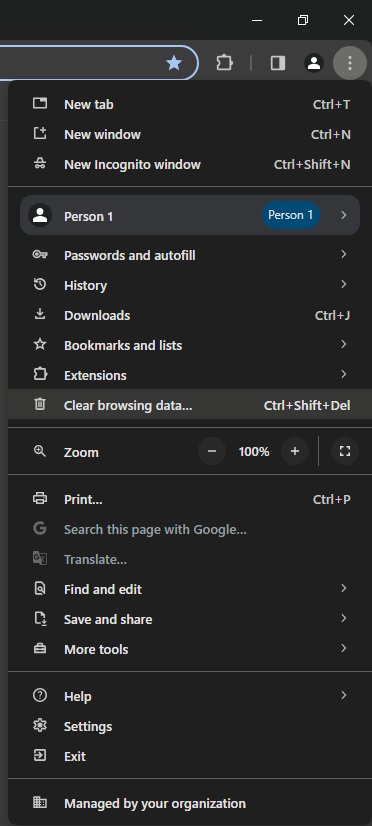Click the Person 1 profile badge
This screenshot has height=826, width=372.
[291, 215]
